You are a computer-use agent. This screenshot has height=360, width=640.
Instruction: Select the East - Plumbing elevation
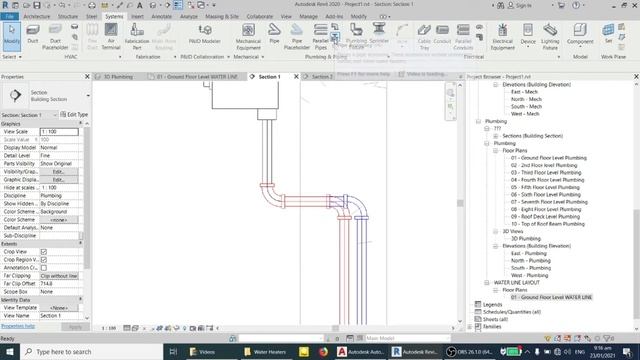tap(529, 253)
